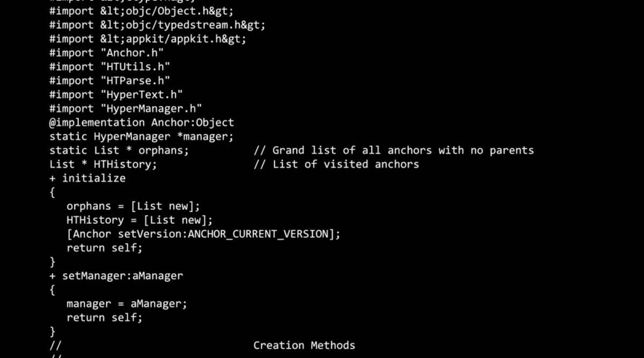Click on the "HTParse.h" import text
Viewport: 644px width, 358px height.
click(135, 81)
